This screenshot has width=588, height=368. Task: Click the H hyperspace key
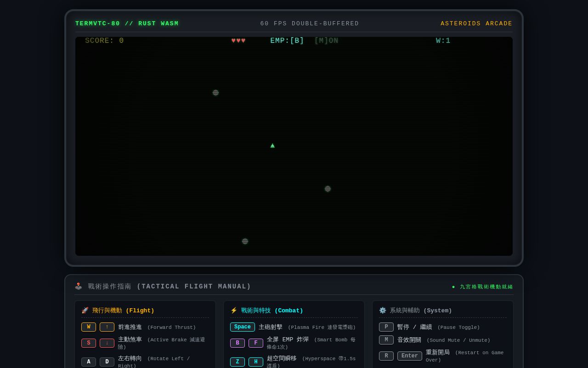point(256,362)
